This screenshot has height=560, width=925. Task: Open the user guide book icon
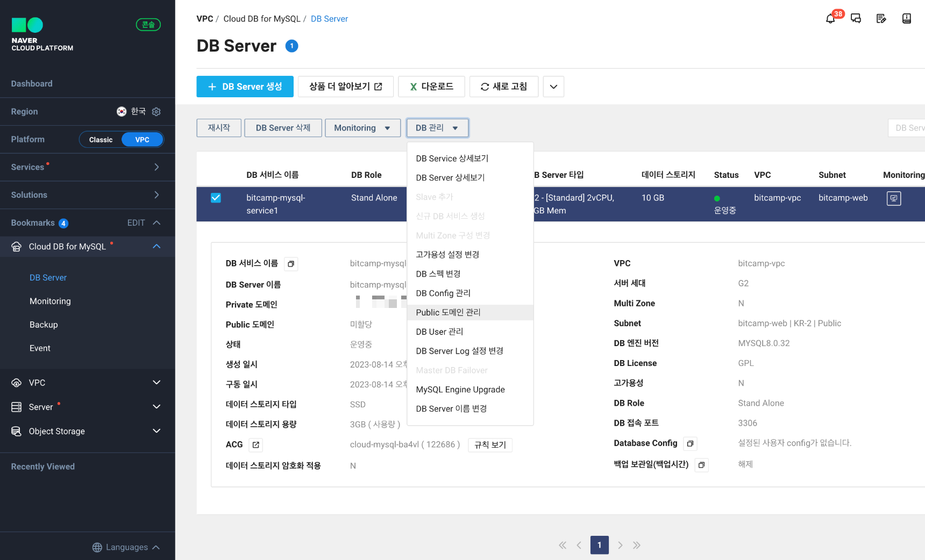pyautogui.click(x=906, y=19)
